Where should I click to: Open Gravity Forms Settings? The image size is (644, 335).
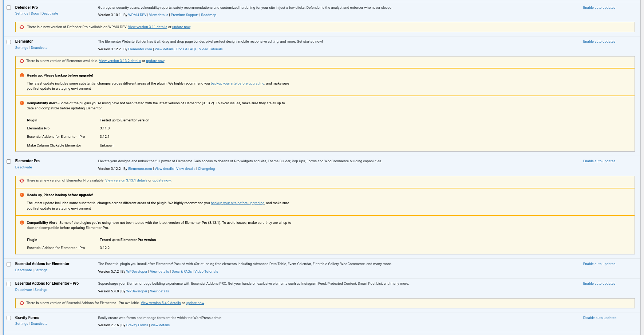(21, 324)
